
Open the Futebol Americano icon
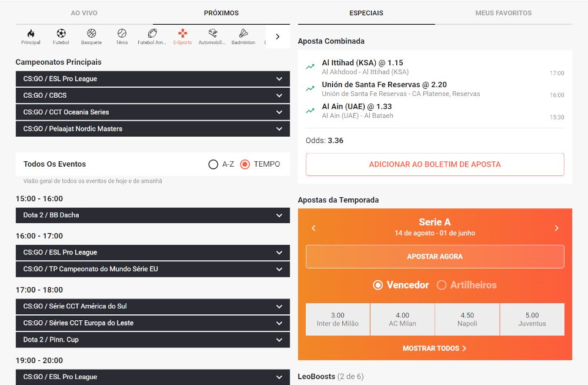[152, 34]
